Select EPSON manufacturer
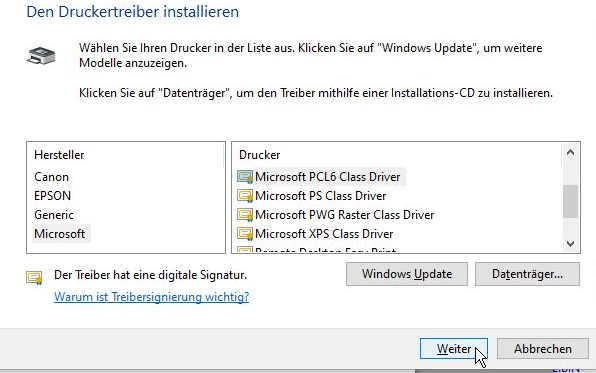Viewport: 596px width, 373px height. coord(52,196)
